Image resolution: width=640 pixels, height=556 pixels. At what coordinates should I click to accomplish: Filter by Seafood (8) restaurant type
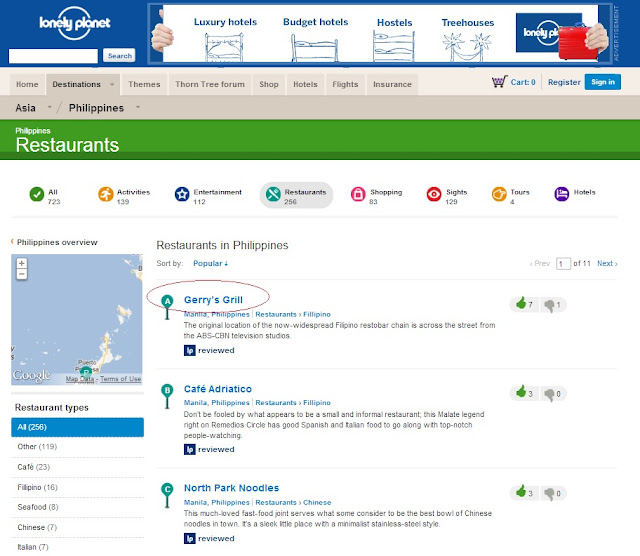(x=77, y=507)
